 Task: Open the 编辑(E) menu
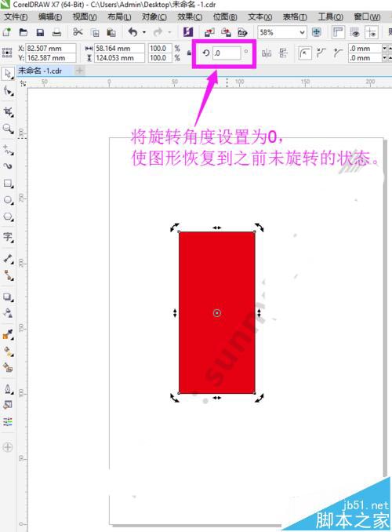pos(50,16)
